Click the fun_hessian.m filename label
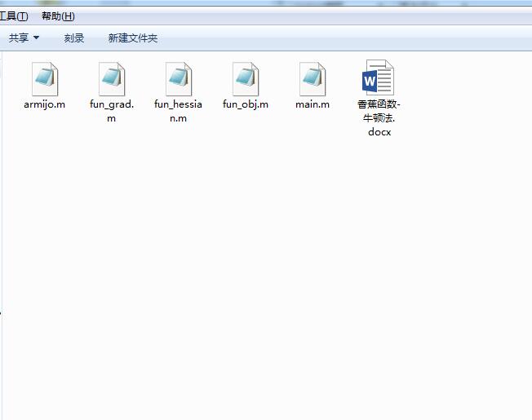The height and width of the screenshot is (420, 532). pyautogui.click(x=178, y=111)
